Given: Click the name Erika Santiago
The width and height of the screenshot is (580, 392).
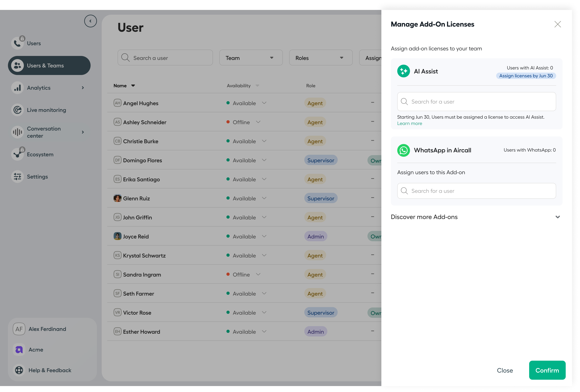Looking at the screenshot, I should 141,179.
